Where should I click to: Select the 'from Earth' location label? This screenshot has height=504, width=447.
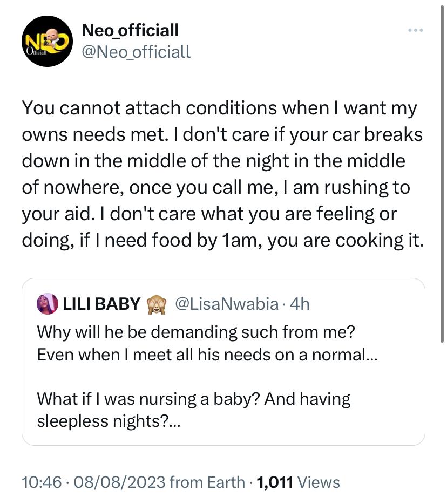point(207,482)
